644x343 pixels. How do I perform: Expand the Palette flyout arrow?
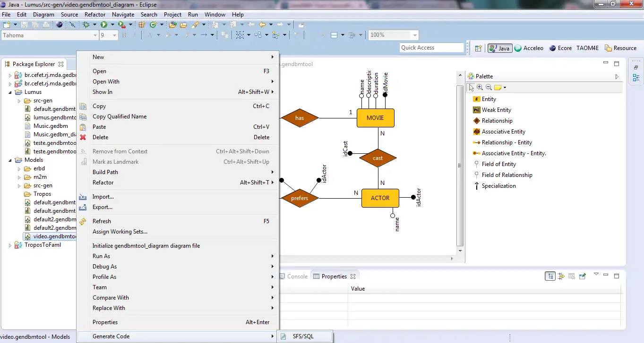pos(617,76)
